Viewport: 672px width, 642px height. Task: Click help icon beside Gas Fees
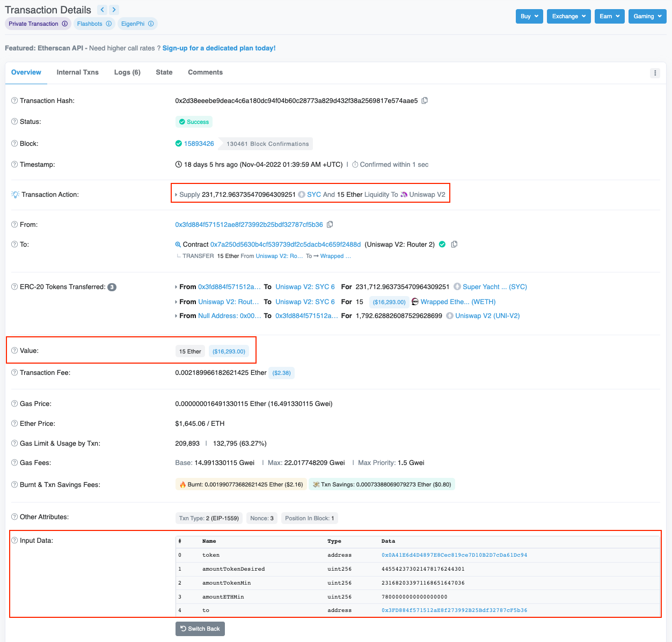14,463
